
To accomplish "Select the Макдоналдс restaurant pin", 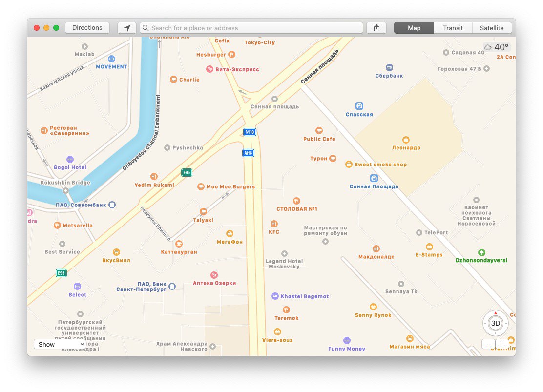I will (376, 248).
